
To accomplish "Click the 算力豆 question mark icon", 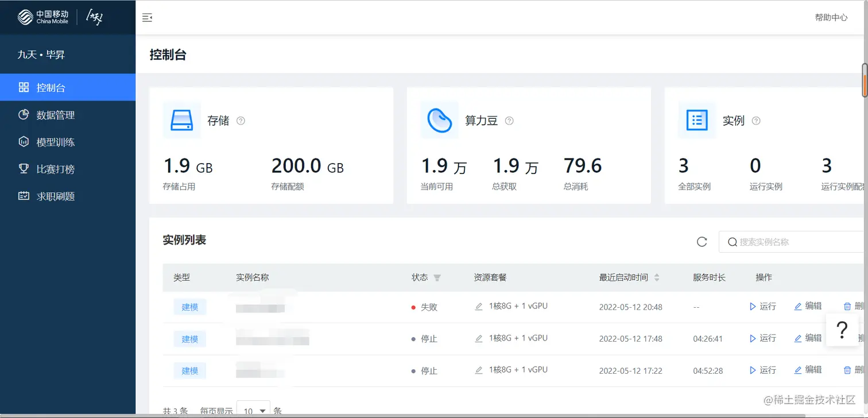I will [509, 121].
